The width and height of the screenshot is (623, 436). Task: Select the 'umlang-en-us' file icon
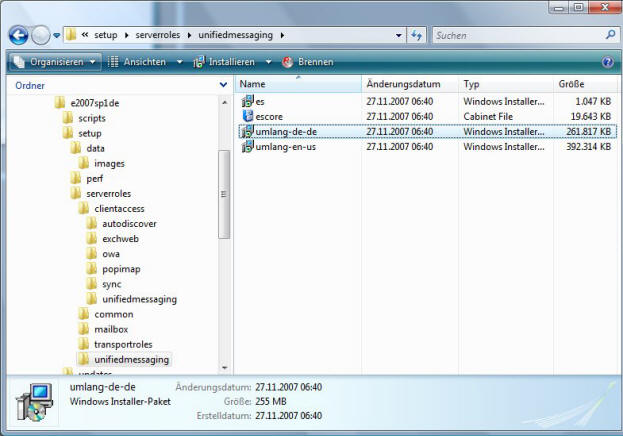(247, 147)
